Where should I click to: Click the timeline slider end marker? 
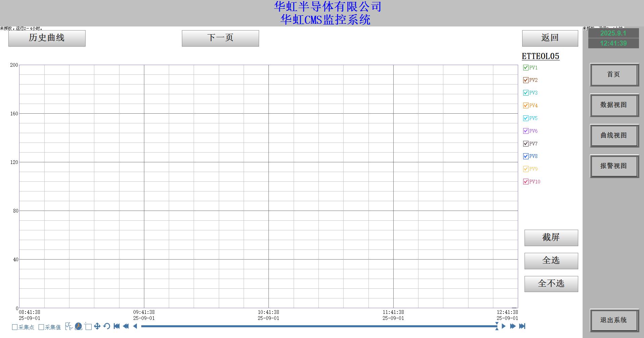coord(497,326)
